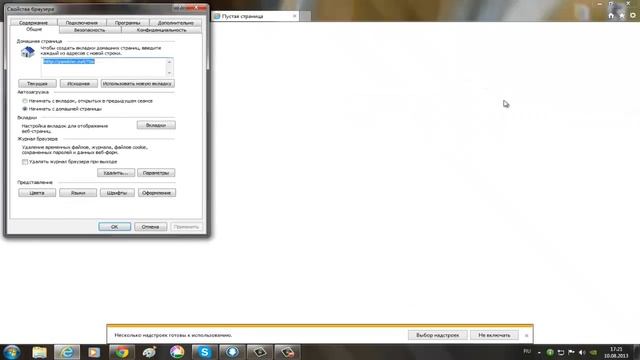Open the network tray icon

click(x=561, y=352)
